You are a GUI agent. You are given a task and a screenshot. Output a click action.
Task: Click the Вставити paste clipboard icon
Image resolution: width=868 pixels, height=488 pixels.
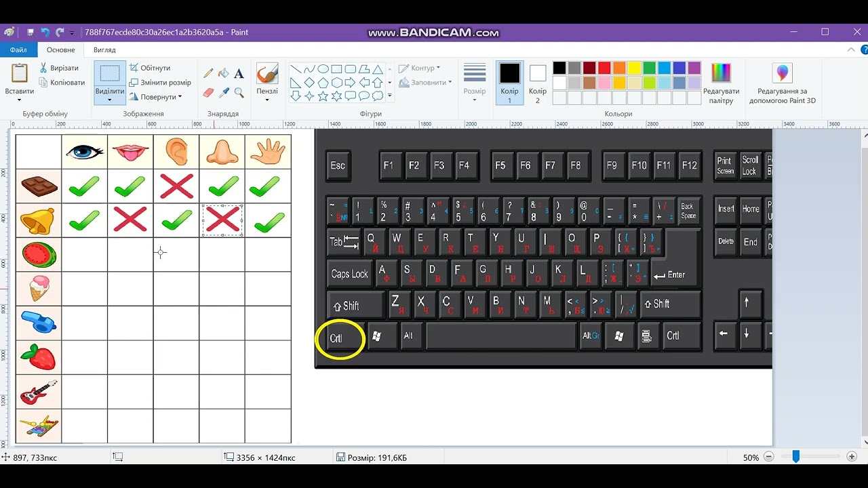click(20, 73)
